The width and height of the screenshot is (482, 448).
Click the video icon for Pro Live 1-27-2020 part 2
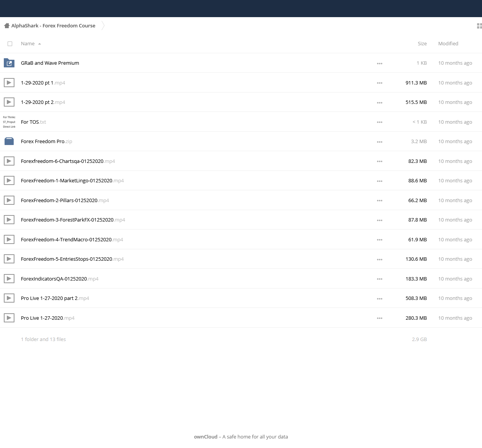click(9, 298)
